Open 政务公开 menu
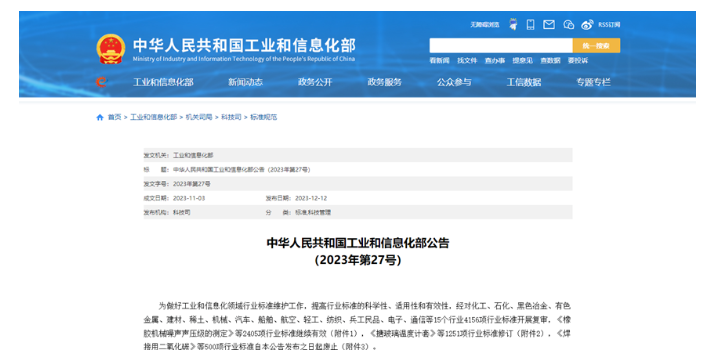Image resolution: width=708 pixels, height=362 pixels. pos(315,82)
